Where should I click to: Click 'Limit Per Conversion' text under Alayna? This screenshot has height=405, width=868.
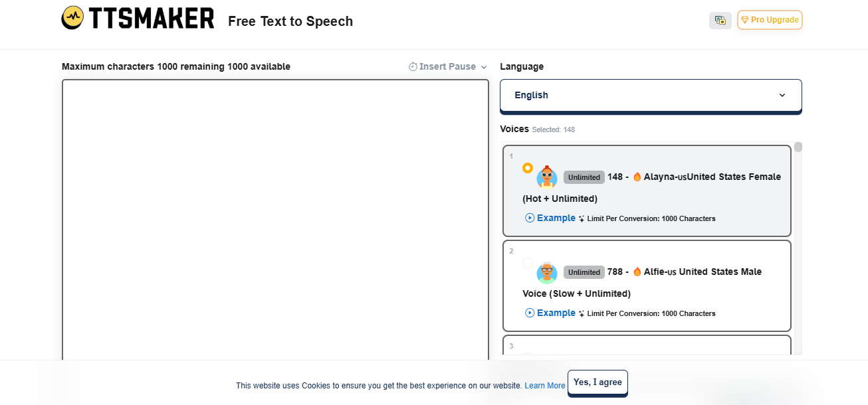pyautogui.click(x=651, y=218)
